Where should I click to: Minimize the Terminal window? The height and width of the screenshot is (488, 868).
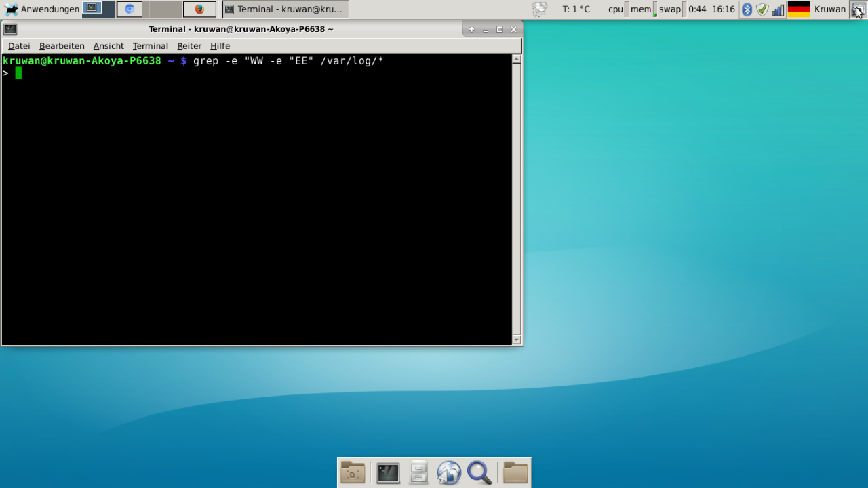click(x=486, y=29)
